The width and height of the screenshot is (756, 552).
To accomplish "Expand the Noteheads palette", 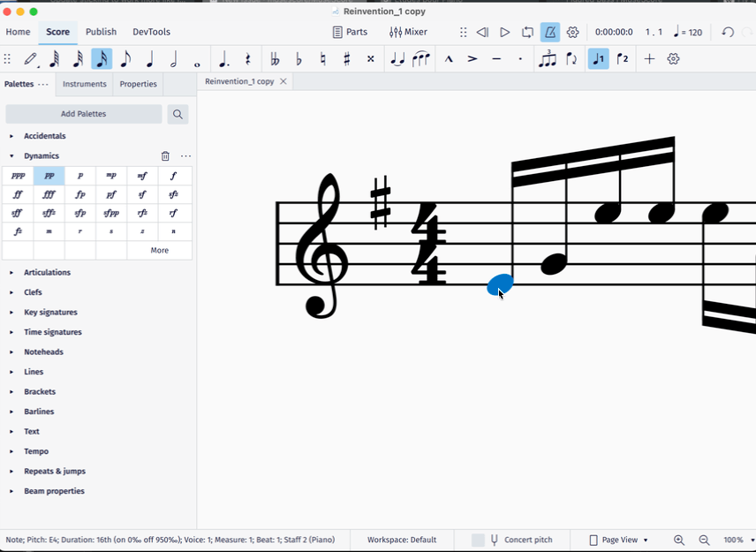I will 11,352.
